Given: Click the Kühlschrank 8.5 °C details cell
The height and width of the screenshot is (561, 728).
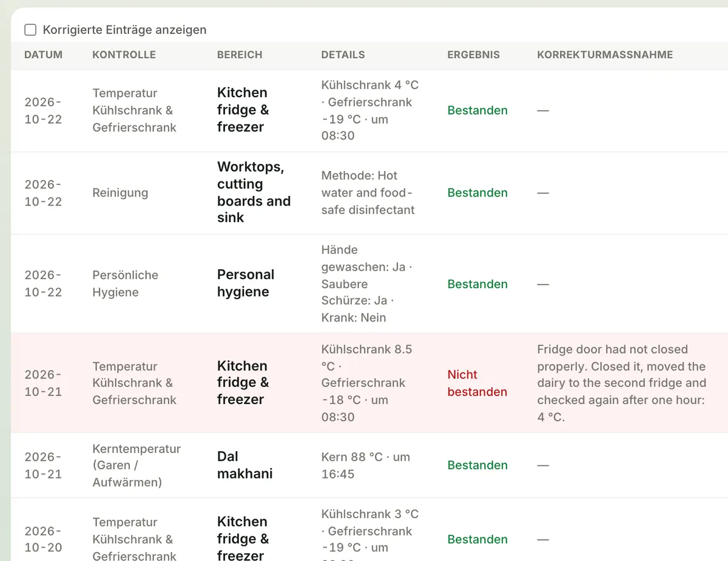Looking at the screenshot, I should [x=366, y=383].
